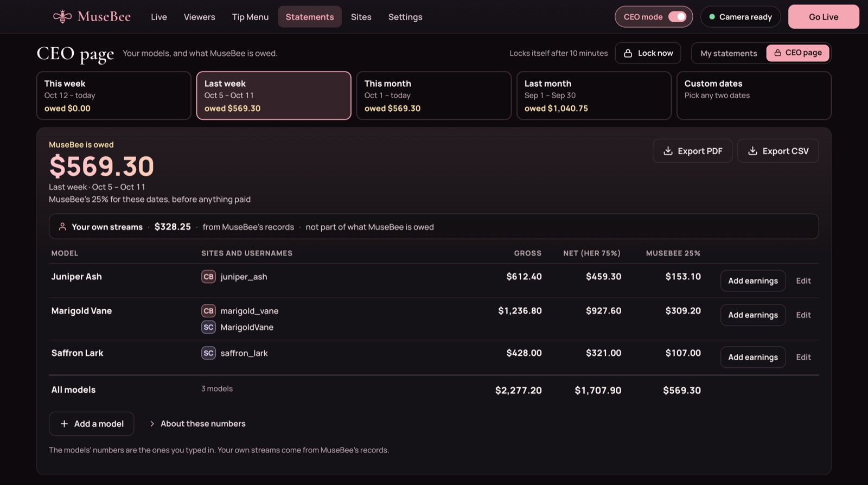
Task: Select the Last week period card
Action: click(x=274, y=95)
